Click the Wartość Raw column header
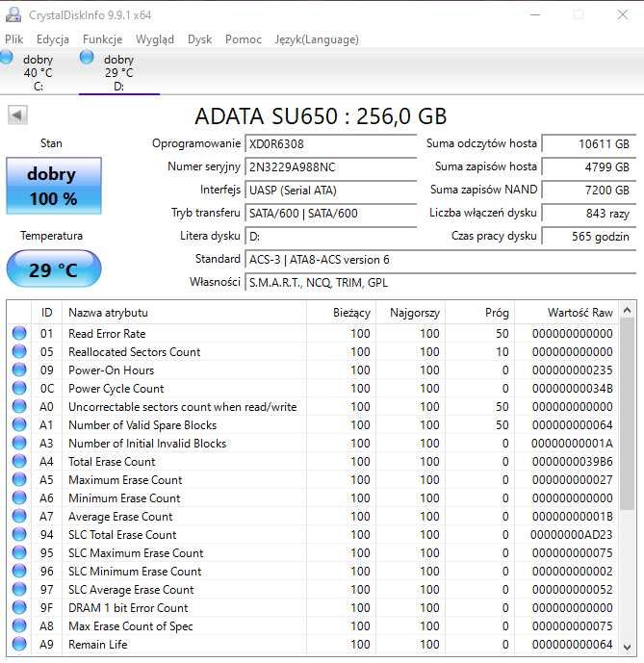 coord(567,313)
